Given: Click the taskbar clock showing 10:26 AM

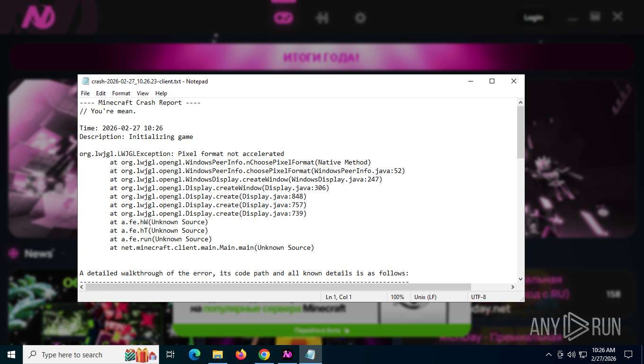Looking at the screenshot, I should point(603,355).
